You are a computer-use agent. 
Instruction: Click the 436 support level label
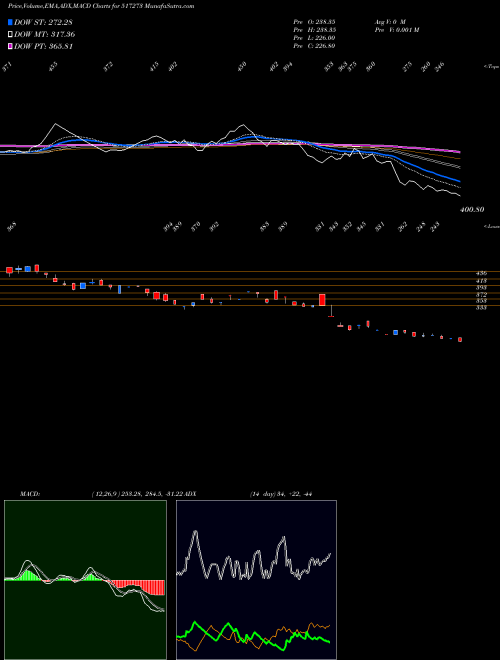tap(481, 273)
